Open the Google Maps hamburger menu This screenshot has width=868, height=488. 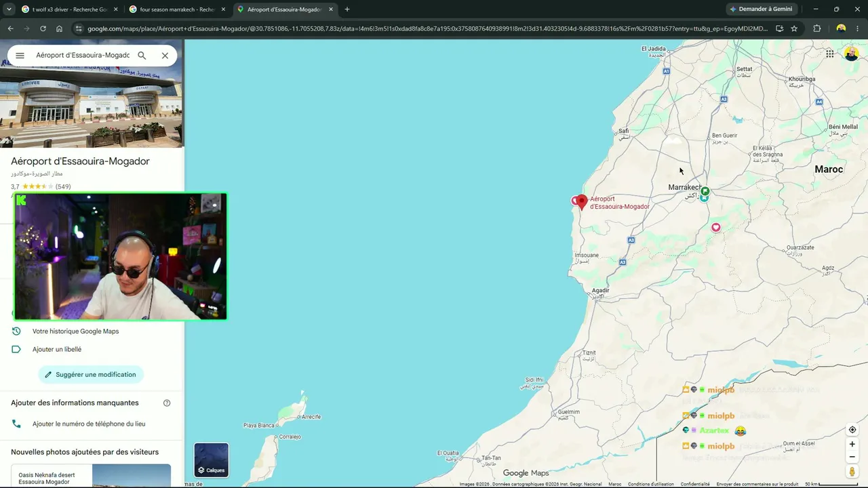(20, 56)
